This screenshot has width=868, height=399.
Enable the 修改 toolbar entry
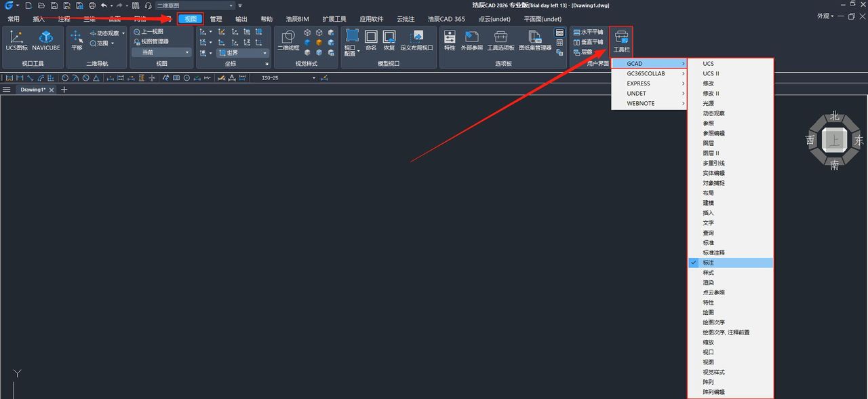[x=731, y=83]
